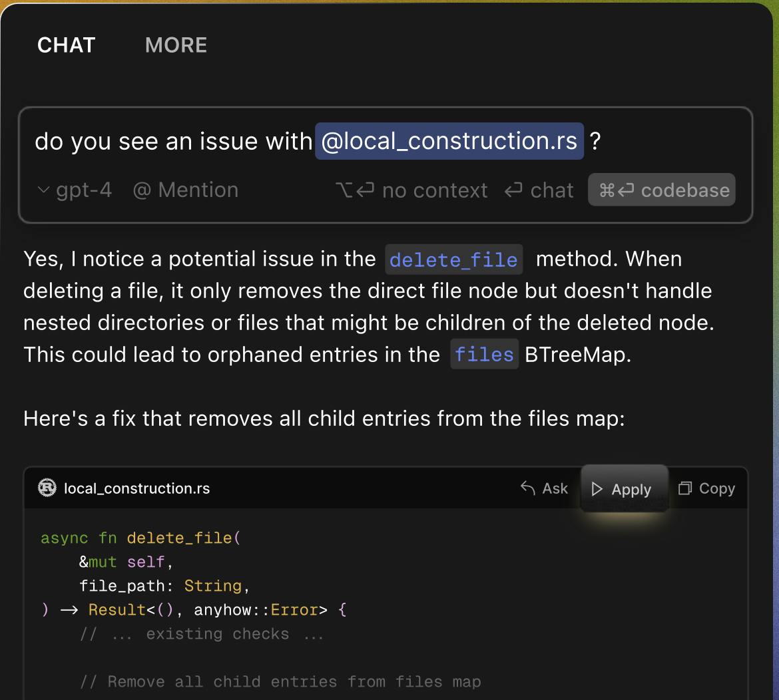779x700 pixels.
Task: Click the @ Mention option
Action: click(x=186, y=190)
